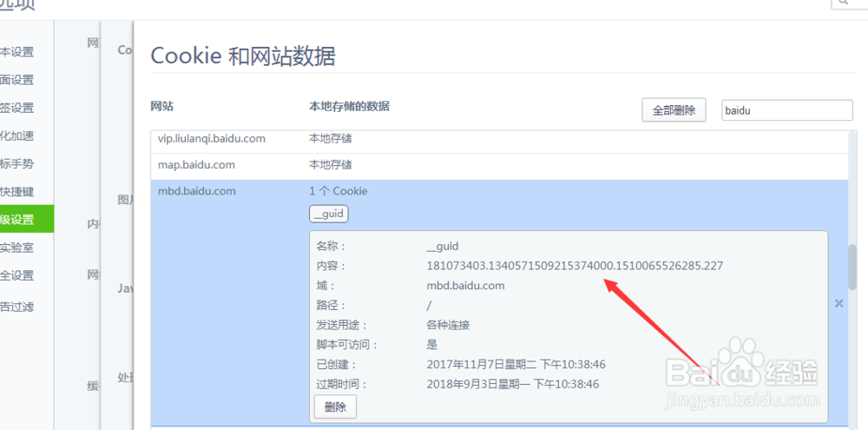Click the domain value mbd.baidu.com in details
The height and width of the screenshot is (430, 868).
tap(465, 286)
